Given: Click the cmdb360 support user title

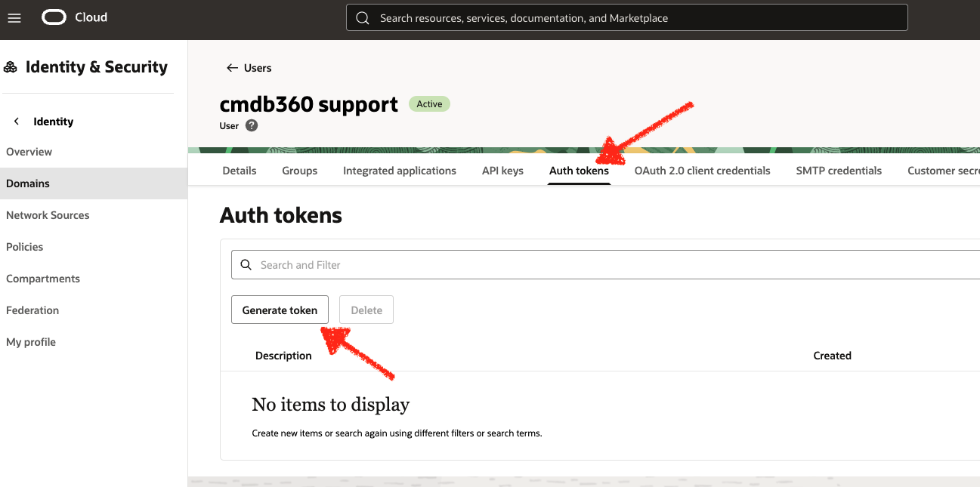Looking at the screenshot, I should click(309, 104).
